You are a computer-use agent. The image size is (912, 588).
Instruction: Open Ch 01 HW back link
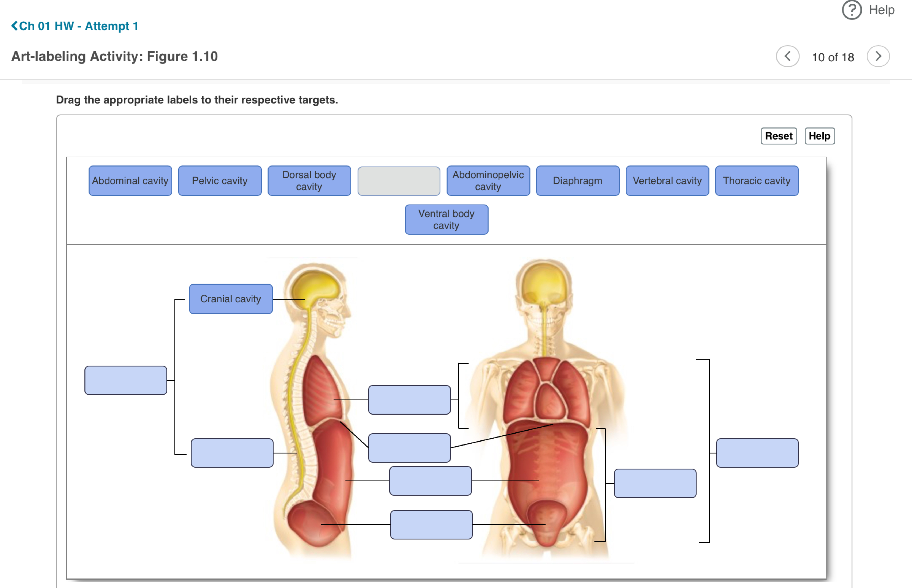75,26
